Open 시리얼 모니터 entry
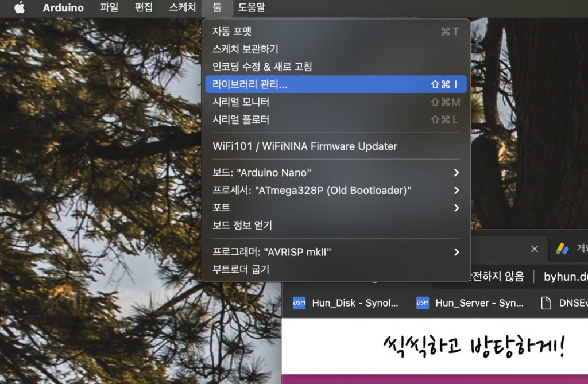 pyautogui.click(x=336, y=102)
